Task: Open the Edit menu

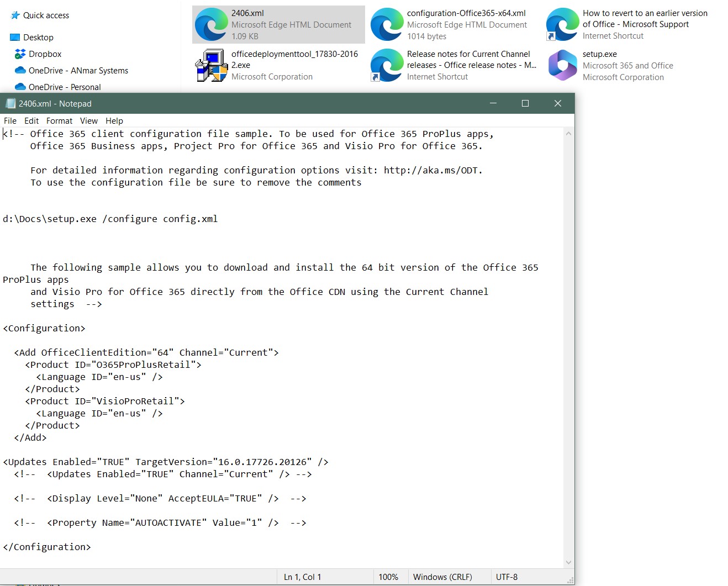Action: (31, 121)
